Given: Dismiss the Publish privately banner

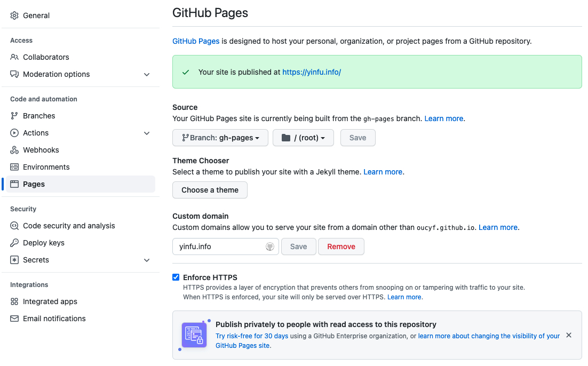Looking at the screenshot, I should 569,335.
